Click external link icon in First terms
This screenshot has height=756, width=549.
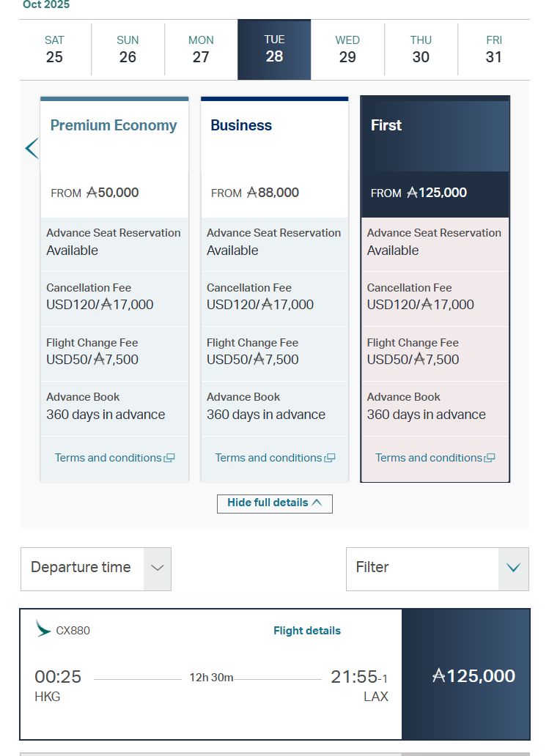(490, 459)
